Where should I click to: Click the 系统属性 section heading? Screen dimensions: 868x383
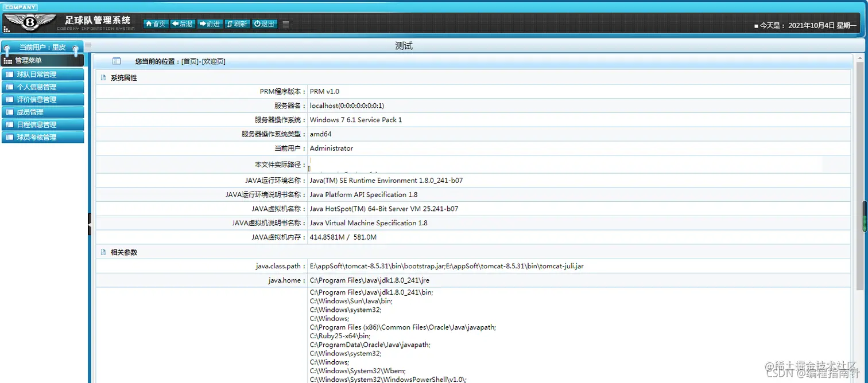click(x=124, y=78)
